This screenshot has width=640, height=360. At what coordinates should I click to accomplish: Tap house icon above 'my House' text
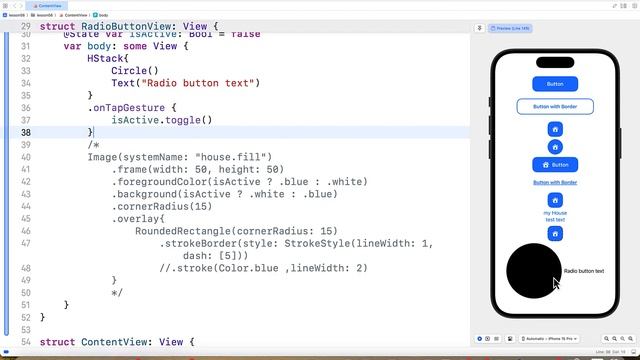tap(555, 200)
